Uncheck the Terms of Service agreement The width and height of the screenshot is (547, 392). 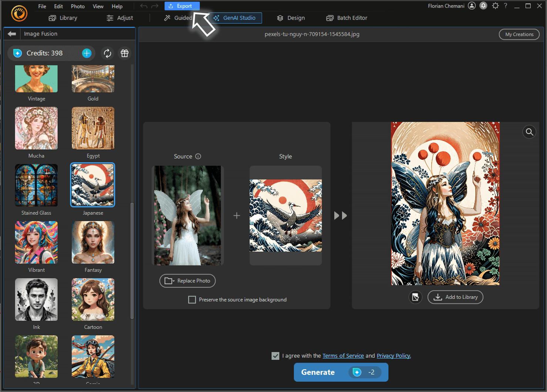coord(275,356)
